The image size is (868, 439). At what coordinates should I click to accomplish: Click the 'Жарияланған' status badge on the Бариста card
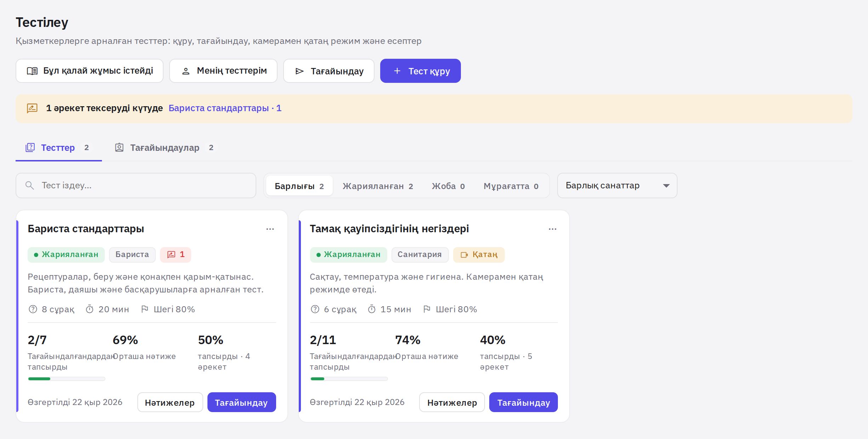pos(66,255)
